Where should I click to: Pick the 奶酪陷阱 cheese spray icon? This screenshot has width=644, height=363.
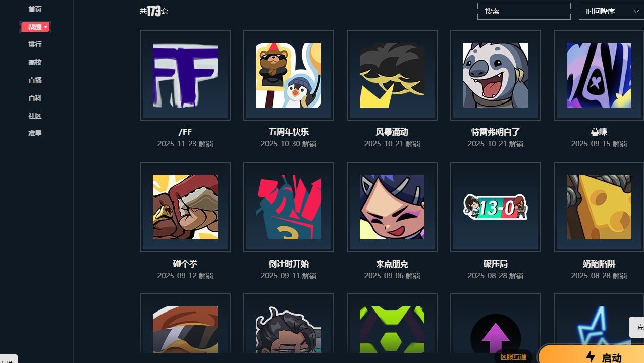pyautogui.click(x=599, y=207)
